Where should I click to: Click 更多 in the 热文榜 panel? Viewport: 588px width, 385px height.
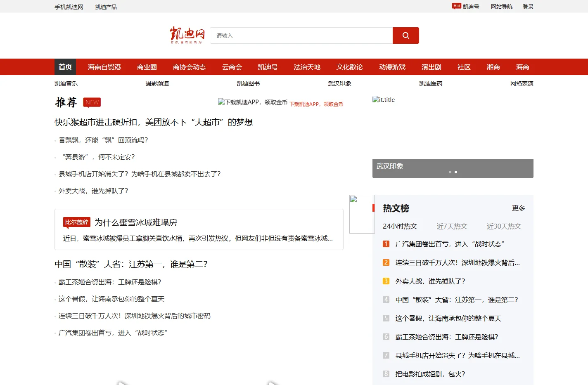click(x=519, y=208)
